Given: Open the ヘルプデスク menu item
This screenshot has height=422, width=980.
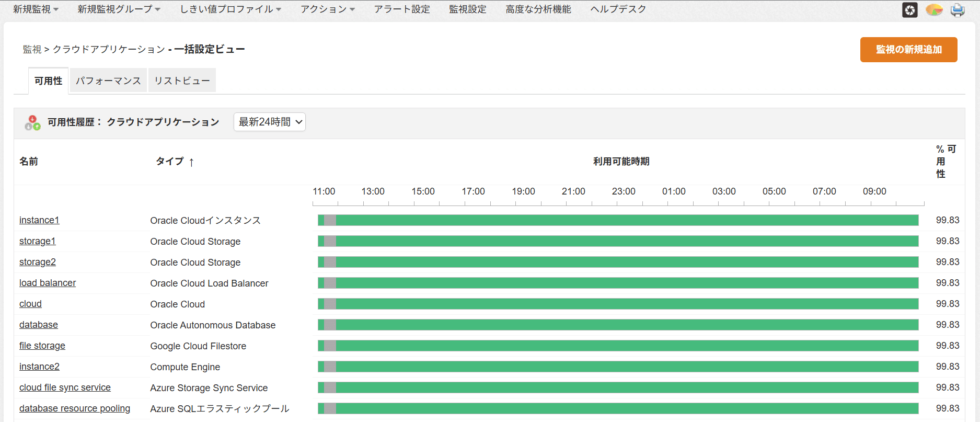Looking at the screenshot, I should (x=618, y=9).
